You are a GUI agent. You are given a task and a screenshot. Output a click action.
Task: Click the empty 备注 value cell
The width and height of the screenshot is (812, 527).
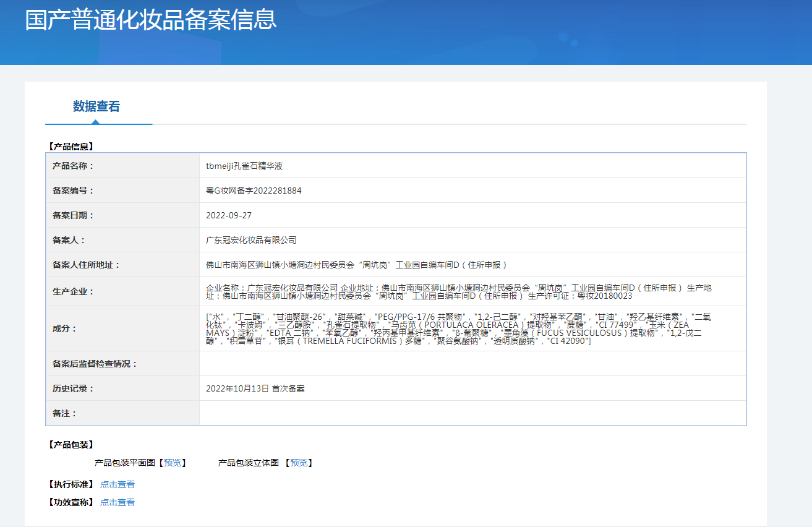(x=472, y=413)
